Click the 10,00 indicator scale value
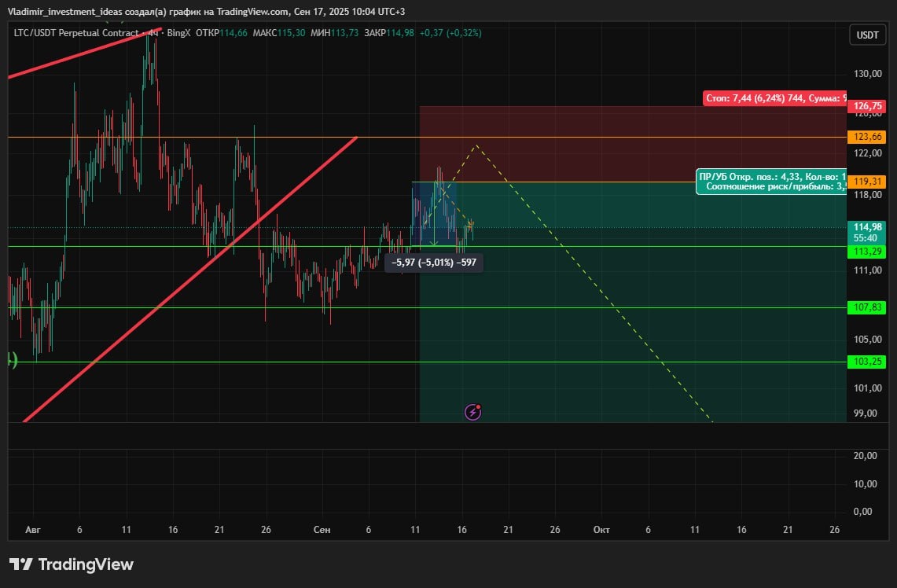 tap(865, 484)
